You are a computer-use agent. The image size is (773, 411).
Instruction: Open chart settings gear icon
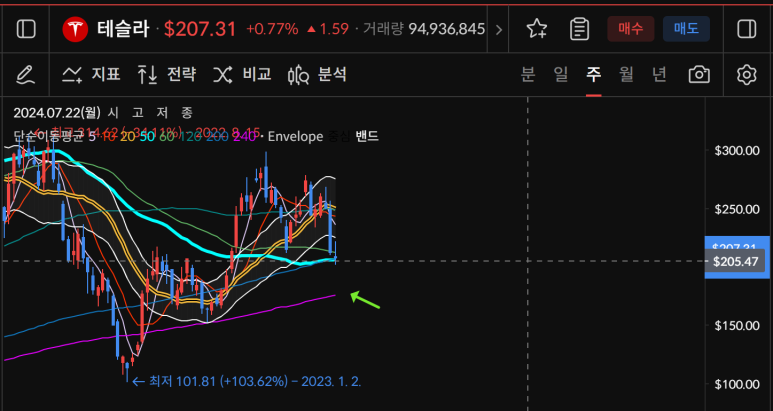(x=746, y=74)
